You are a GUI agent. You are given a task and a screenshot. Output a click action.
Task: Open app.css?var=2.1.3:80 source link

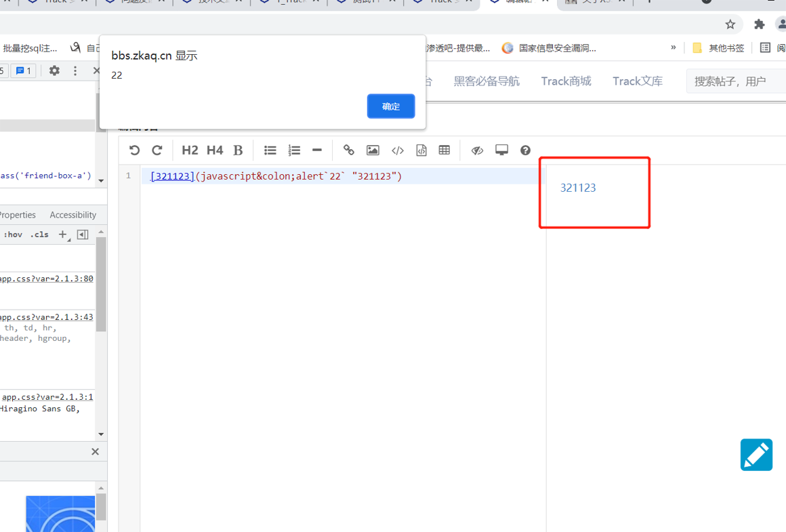pos(47,279)
